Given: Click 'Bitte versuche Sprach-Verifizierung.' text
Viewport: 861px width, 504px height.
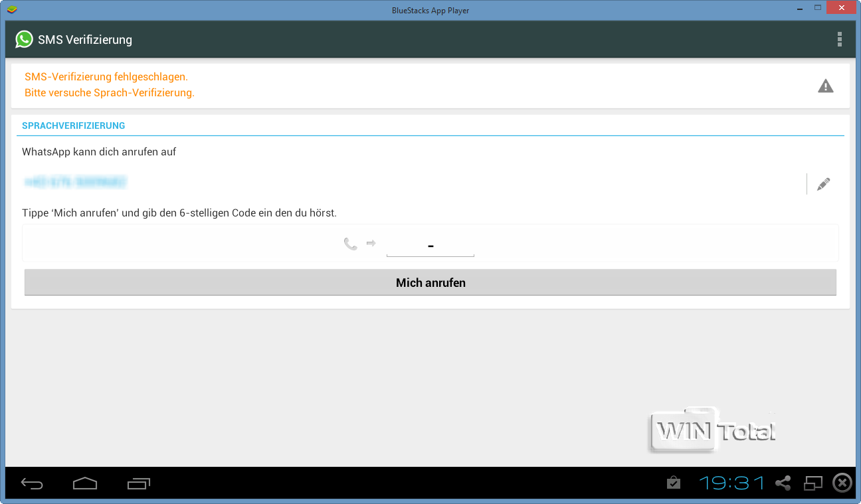Looking at the screenshot, I should 110,93.
